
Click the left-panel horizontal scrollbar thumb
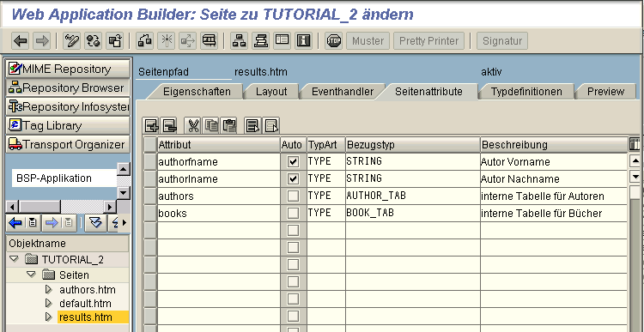[x=39, y=208]
